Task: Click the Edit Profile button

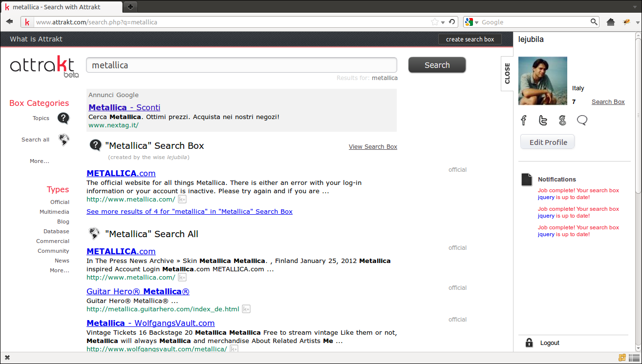Action: click(x=547, y=142)
